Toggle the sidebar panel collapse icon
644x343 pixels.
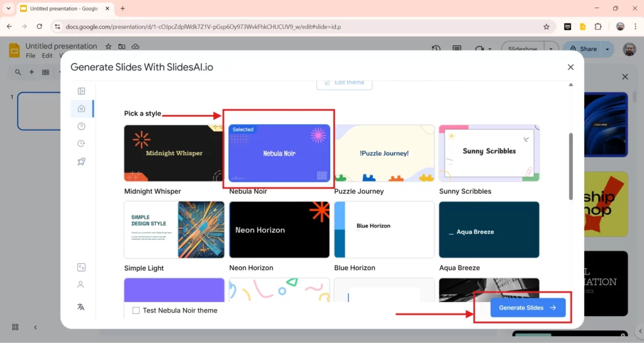(x=81, y=91)
